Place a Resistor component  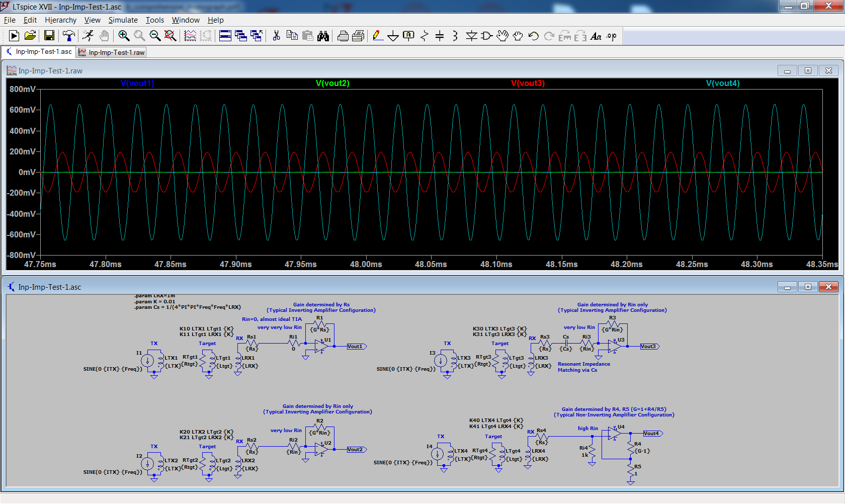coord(425,36)
